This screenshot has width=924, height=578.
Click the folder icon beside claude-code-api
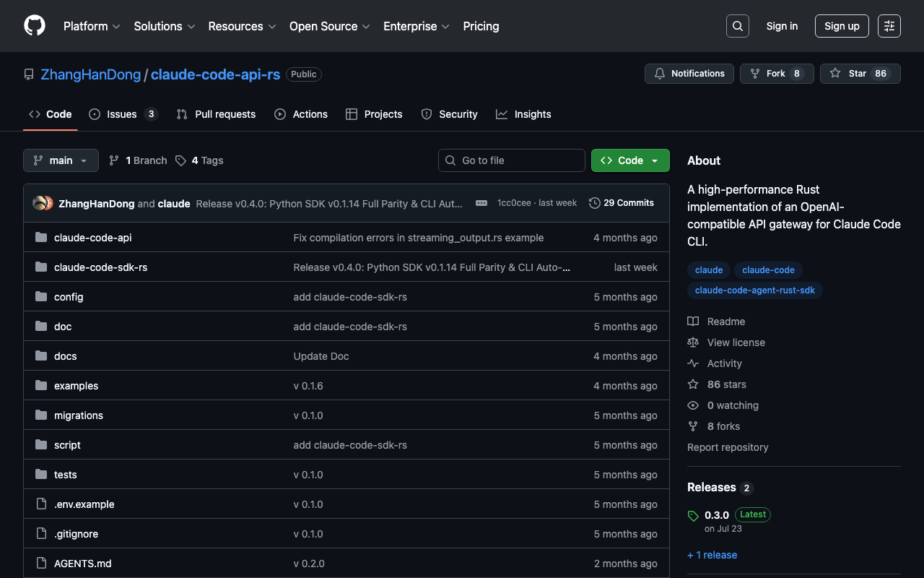pyautogui.click(x=41, y=238)
